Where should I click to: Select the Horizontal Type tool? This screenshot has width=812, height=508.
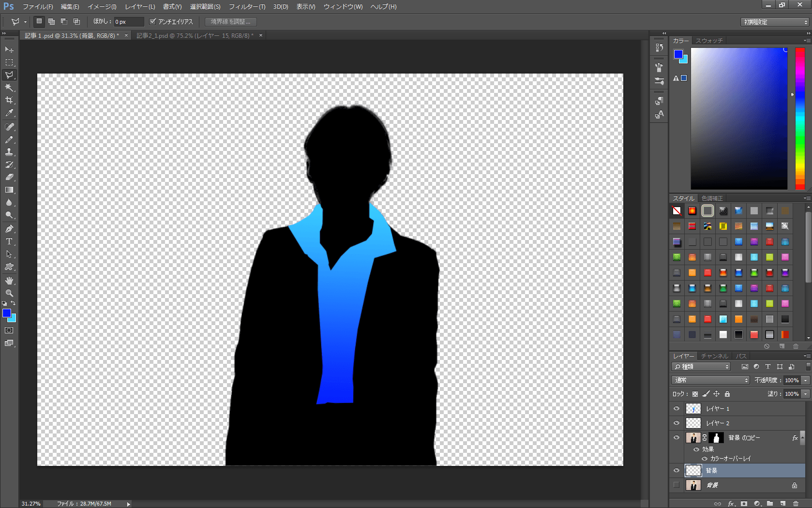9,241
